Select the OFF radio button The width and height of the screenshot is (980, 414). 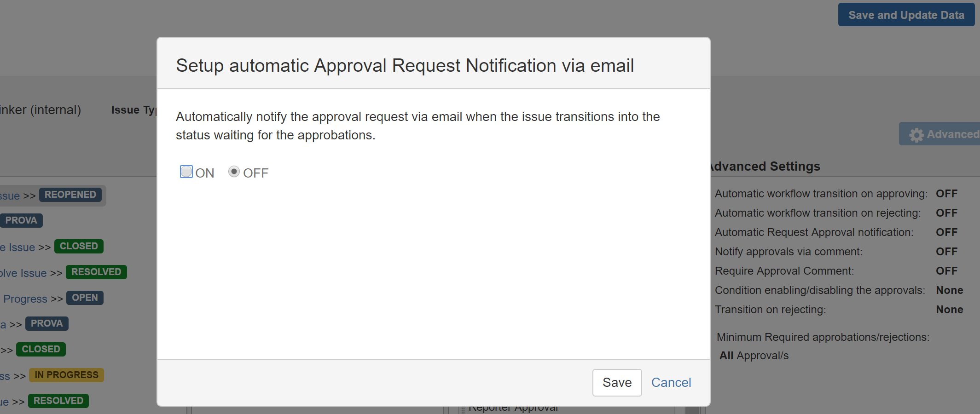(x=234, y=172)
